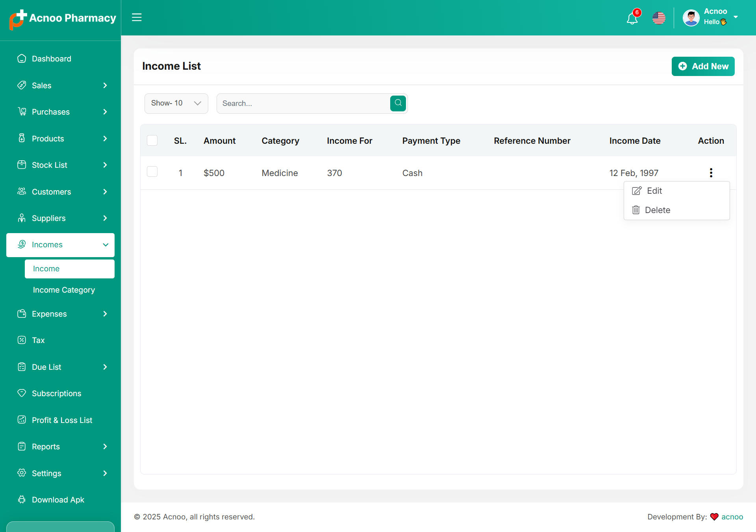Click the Acnoo Pharmacy logo
The width and height of the screenshot is (756, 532).
(x=63, y=19)
